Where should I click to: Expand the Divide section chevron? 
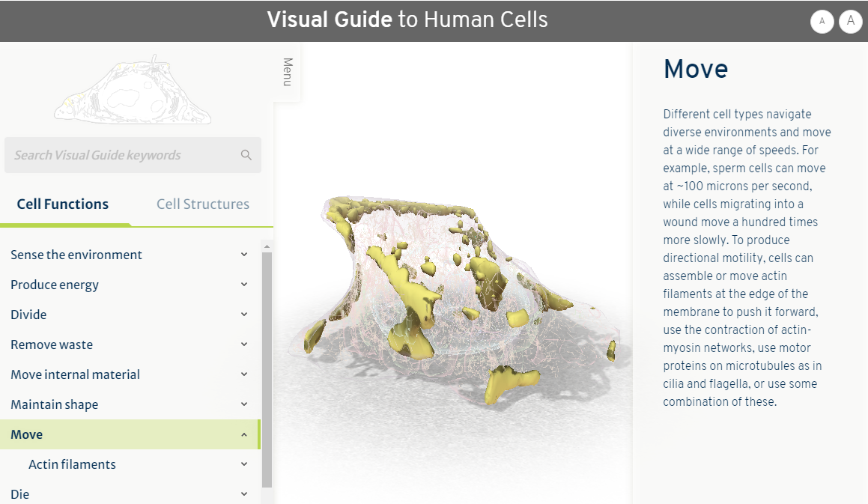[x=244, y=315]
